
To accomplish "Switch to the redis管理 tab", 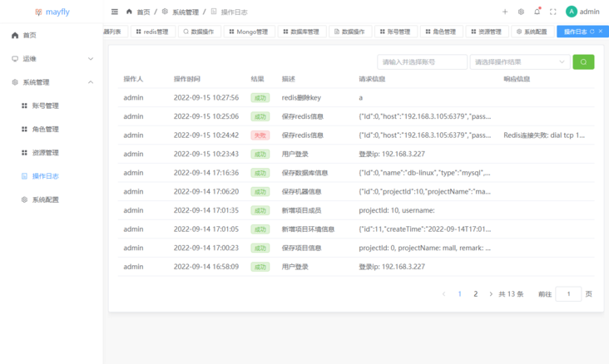I will [151, 32].
